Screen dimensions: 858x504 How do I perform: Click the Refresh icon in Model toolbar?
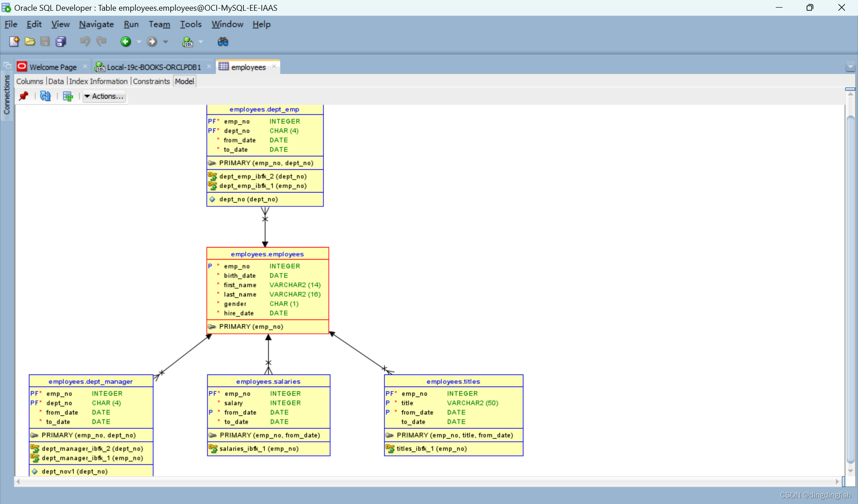tap(45, 96)
